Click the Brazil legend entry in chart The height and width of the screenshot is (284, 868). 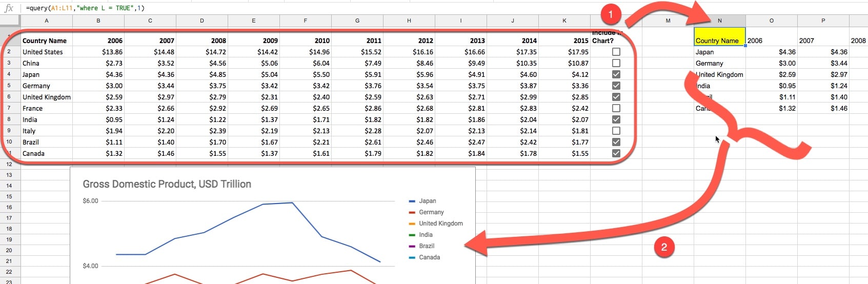422,246
